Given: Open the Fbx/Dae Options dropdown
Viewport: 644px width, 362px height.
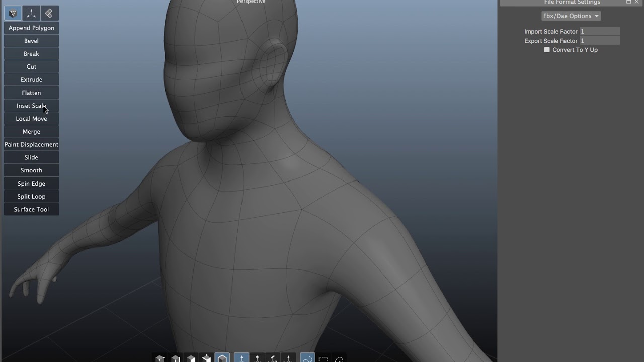Looking at the screenshot, I should (571, 16).
